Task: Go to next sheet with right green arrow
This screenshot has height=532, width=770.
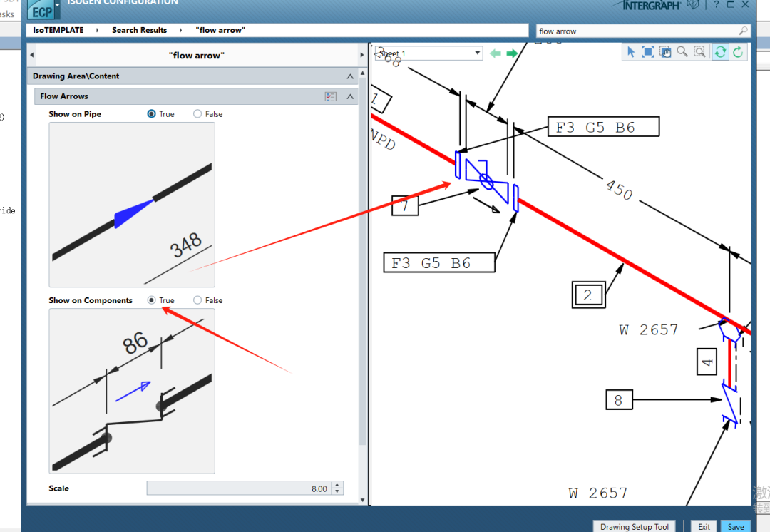Action: pyautogui.click(x=512, y=53)
